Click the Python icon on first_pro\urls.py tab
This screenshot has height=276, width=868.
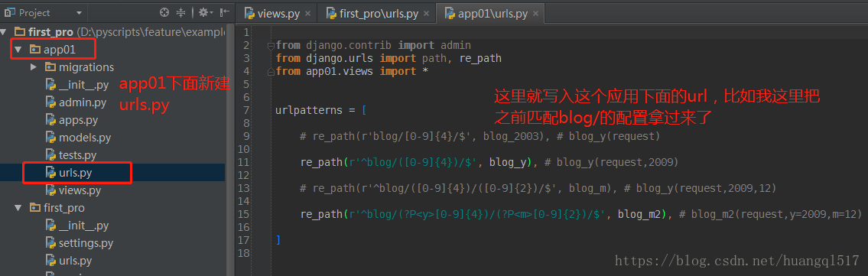tap(332, 13)
